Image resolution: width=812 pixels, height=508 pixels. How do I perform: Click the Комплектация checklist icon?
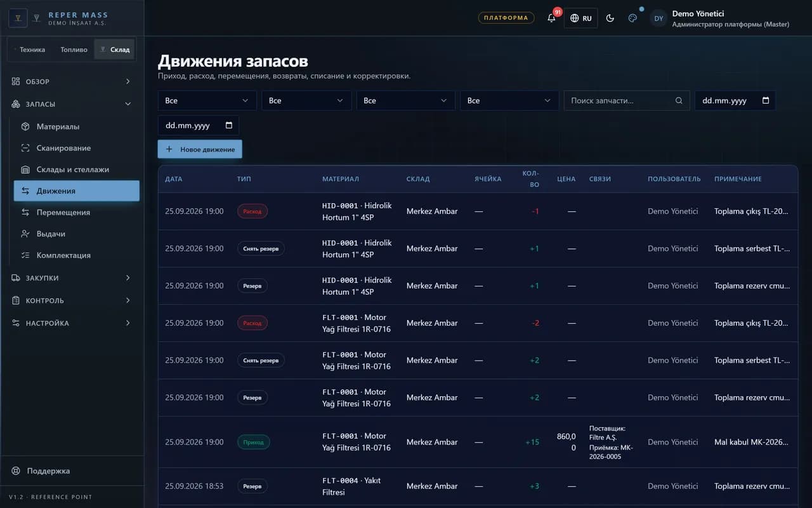click(x=25, y=255)
